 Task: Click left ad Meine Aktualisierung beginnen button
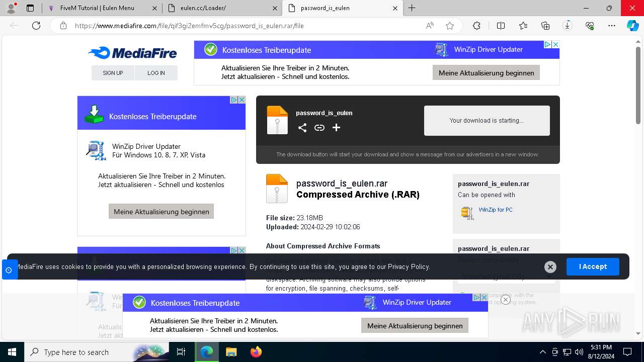click(x=161, y=212)
